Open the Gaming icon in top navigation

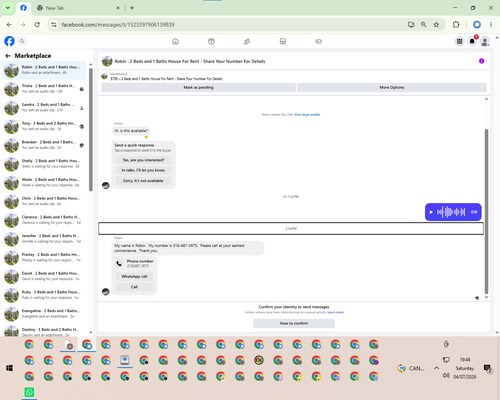point(319,41)
